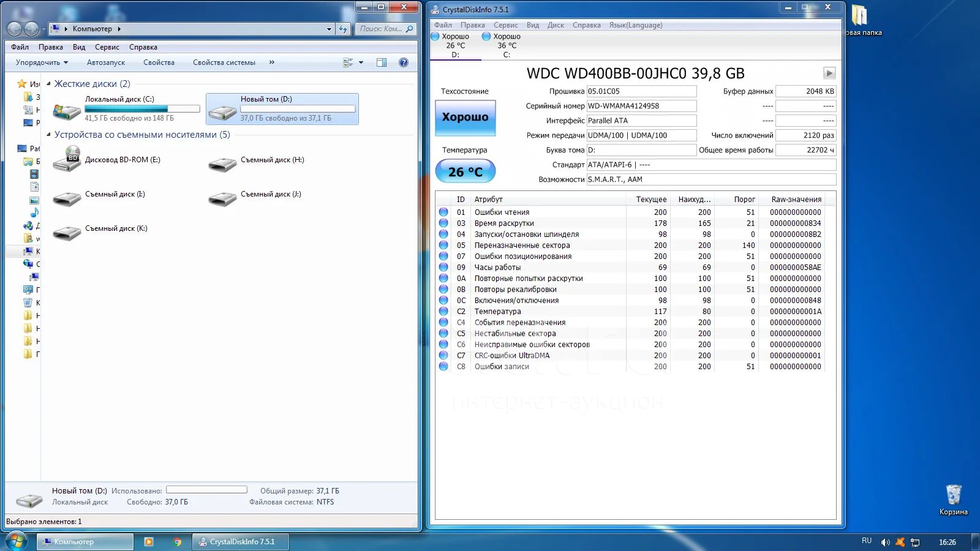Image resolution: width=980 pixels, height=551 pixels.
Task: Collapse Устройства со съемными носителями group
Action: click(48, 135)
